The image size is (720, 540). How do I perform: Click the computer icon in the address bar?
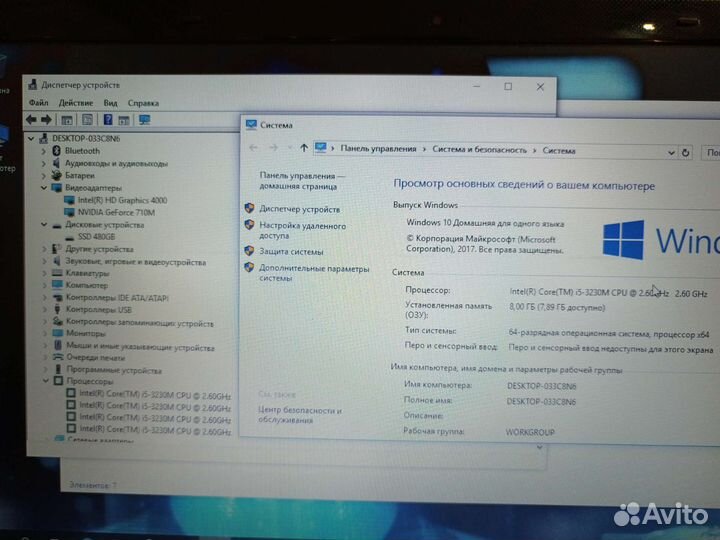[x=321, y=148]
